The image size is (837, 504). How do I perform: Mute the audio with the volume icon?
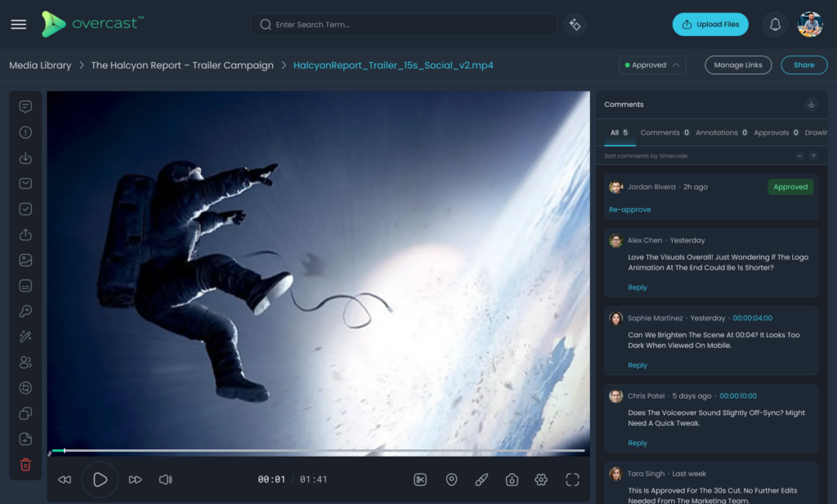pyautogui.click(x=164, y=479)
